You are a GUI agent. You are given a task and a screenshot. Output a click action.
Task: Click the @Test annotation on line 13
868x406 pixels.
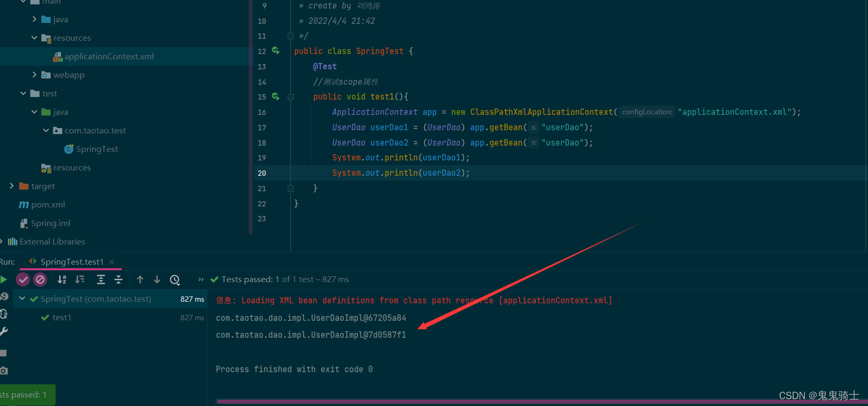tap(325, 66)
